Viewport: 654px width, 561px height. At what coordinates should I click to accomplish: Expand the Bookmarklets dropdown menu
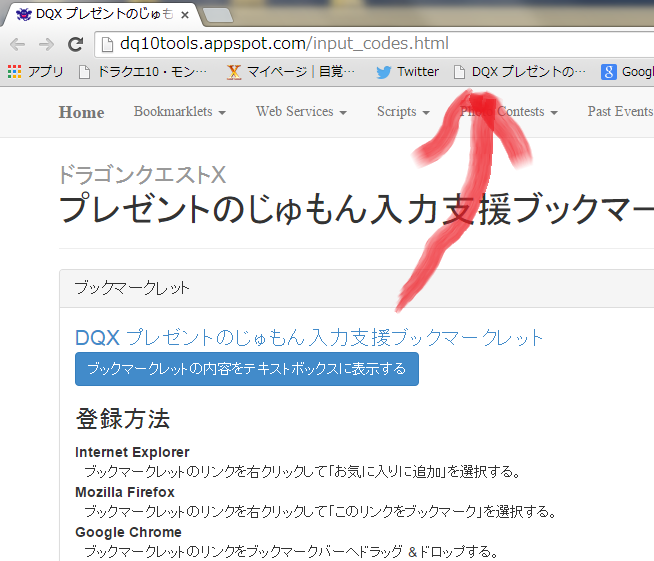[180, 112]
